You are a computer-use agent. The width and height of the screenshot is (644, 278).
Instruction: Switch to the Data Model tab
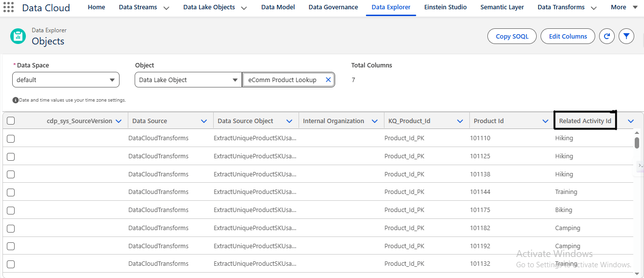[x=278, y=7]
